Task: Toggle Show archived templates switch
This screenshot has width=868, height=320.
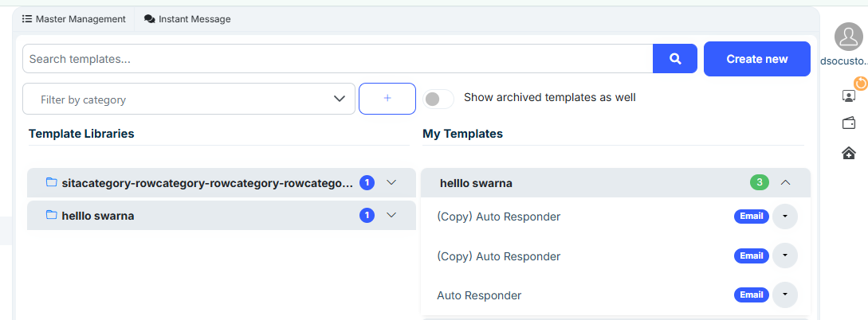Action: (438, 99)
